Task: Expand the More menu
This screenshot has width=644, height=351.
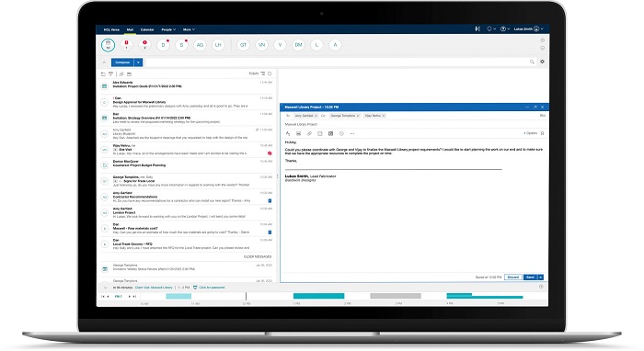Action: click(x=189, y=29)
